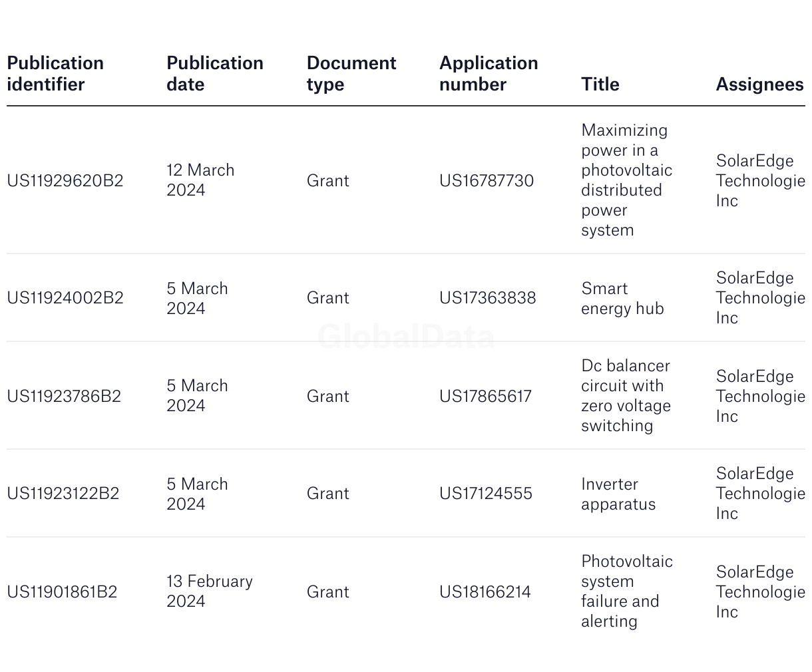Open the Inverter apparatus title
The width and height of the screenshot is (812, 672).
618,494
